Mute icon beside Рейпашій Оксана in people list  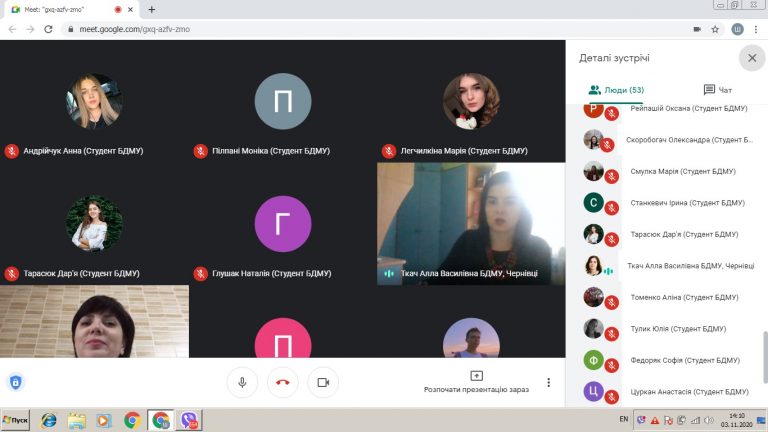coord(611,114)
